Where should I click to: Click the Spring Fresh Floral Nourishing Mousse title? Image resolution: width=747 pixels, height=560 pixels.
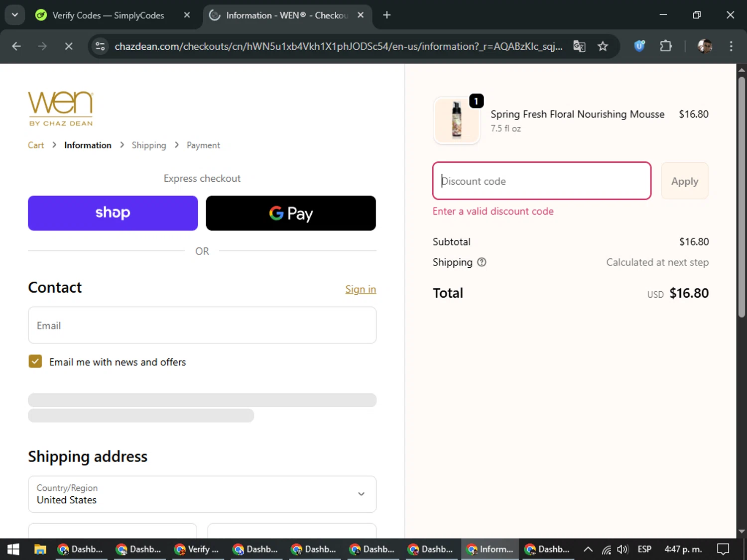(578, 114)
